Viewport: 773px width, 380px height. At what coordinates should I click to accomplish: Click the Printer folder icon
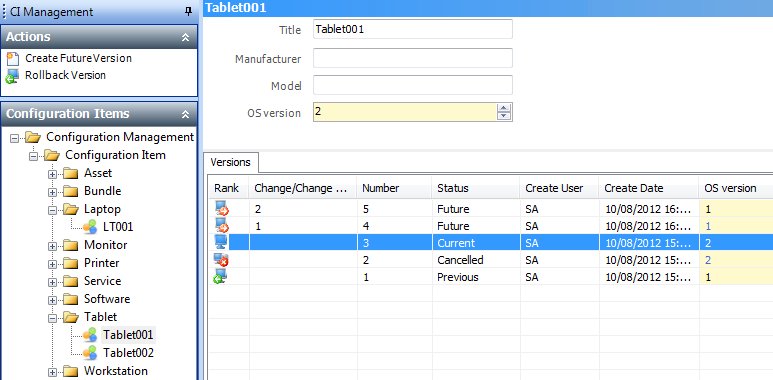[x=71, y=263]
